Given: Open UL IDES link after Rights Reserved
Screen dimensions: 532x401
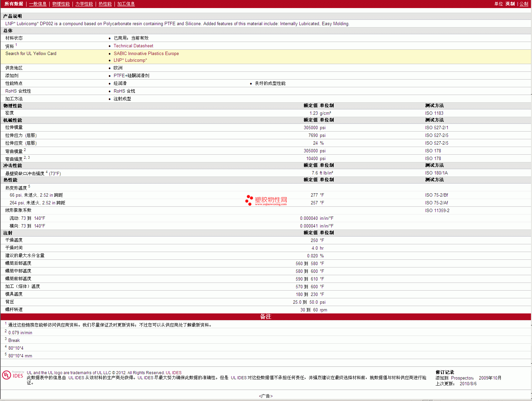Looking at the screenshot, I should (x=174, y=372).
